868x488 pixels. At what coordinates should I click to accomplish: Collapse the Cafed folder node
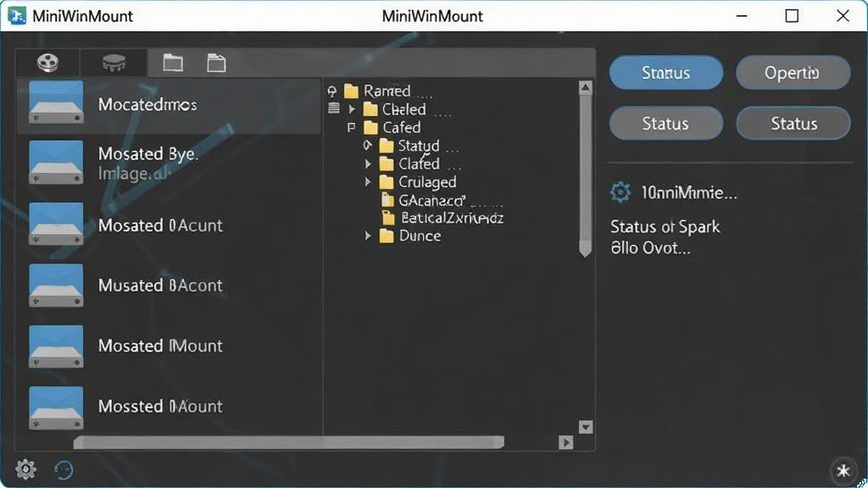(351, 128)
